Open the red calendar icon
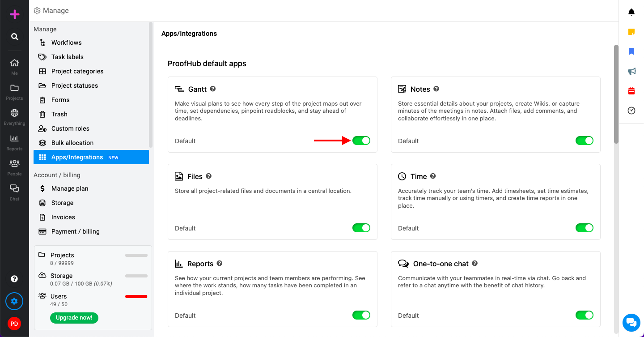Screen dimensions: 644x337 click(x=631, y=91)
